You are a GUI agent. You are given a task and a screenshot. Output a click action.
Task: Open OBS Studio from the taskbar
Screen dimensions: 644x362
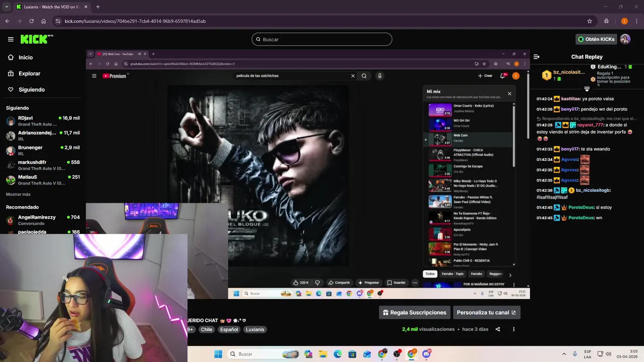point(397,354)
